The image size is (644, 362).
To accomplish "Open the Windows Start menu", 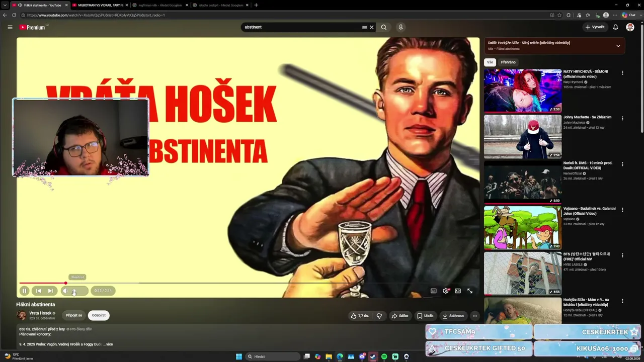I will click(x=239, y=356).
